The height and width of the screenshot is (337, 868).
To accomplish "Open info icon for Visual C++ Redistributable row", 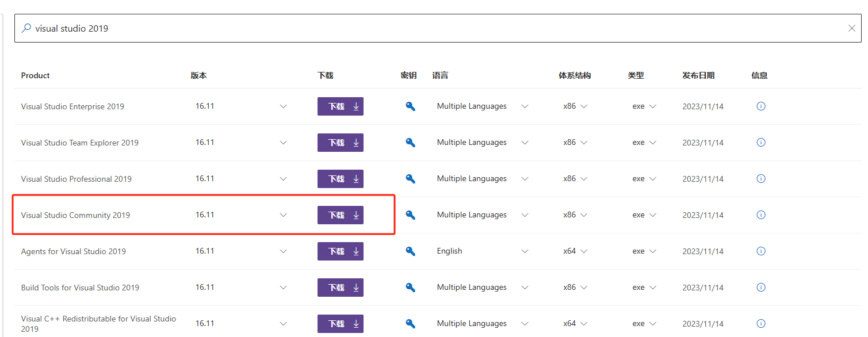I will click(761, 324).
